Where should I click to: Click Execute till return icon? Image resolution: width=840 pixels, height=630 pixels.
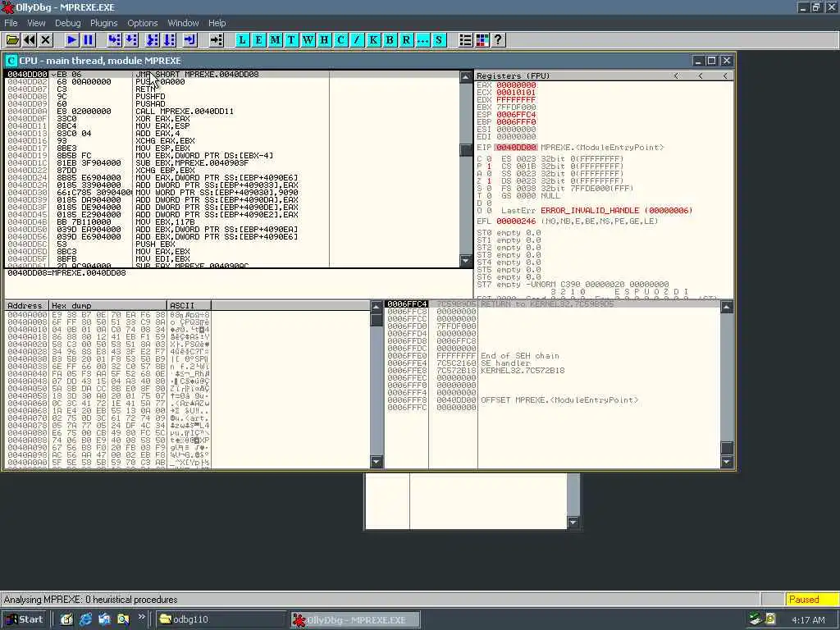click(190, 39)
